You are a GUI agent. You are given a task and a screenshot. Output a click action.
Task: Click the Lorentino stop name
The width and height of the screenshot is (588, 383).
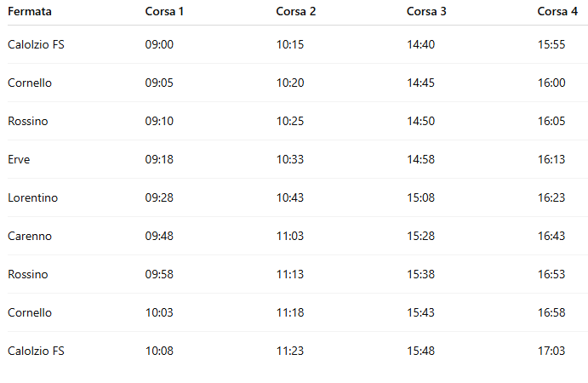tap(32, 197)
